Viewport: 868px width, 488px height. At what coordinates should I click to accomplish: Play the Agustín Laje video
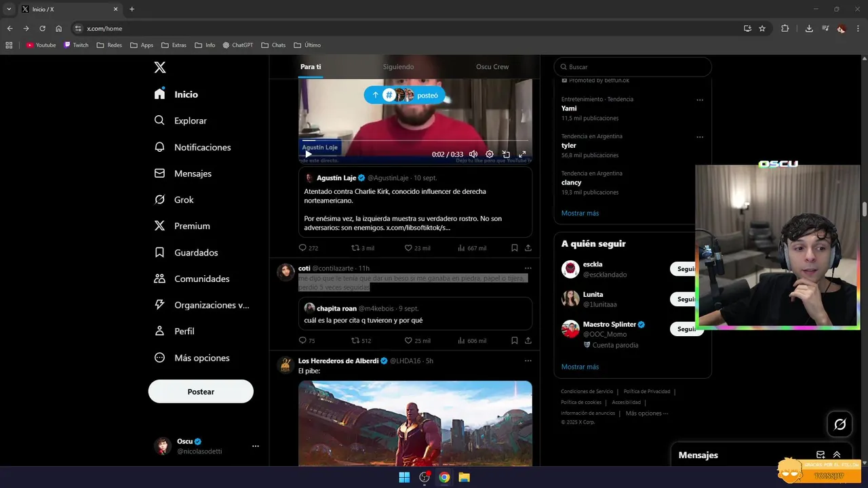coord(308,154)
